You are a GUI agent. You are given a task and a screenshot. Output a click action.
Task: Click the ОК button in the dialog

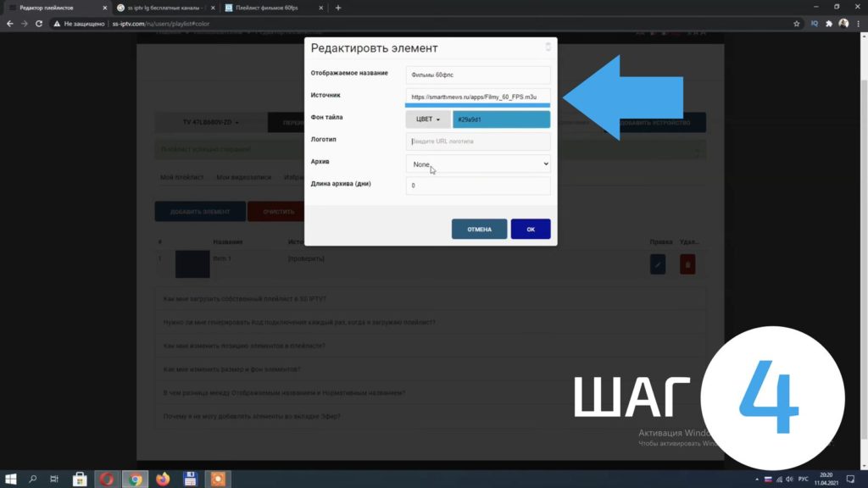click(x=531, y=229)
